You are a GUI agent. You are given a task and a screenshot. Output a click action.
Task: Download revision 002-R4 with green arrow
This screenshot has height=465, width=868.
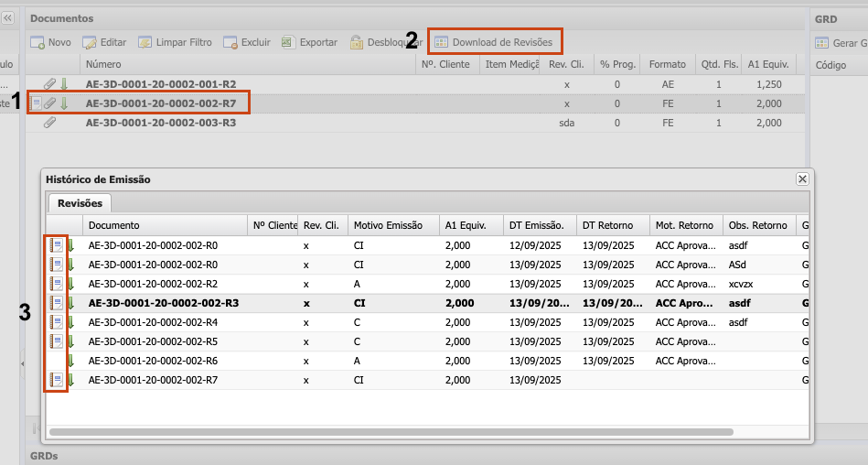[x=70, y=322]
